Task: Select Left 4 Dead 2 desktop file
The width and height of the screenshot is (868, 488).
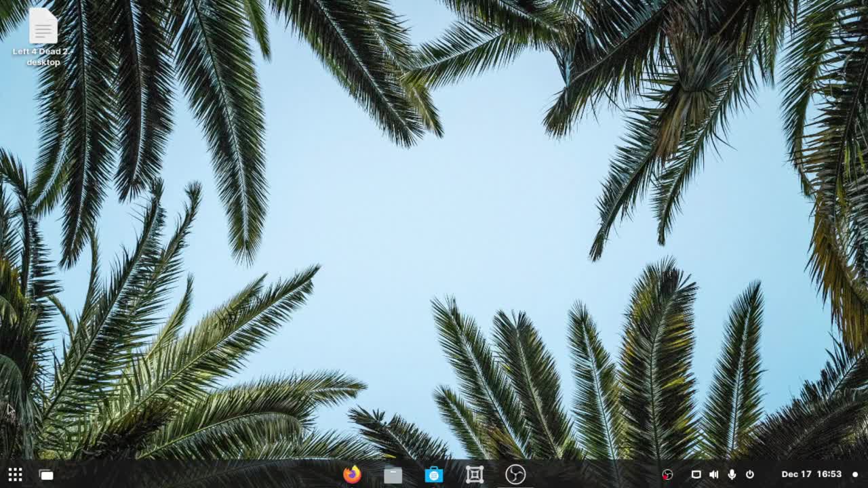Action: [43, 37]
